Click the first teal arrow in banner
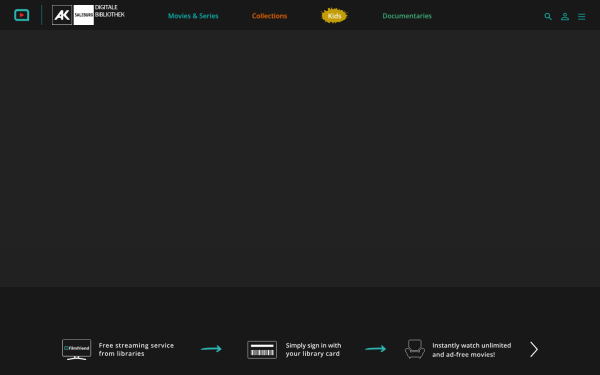The image size is (600, 375). (211, 349)
